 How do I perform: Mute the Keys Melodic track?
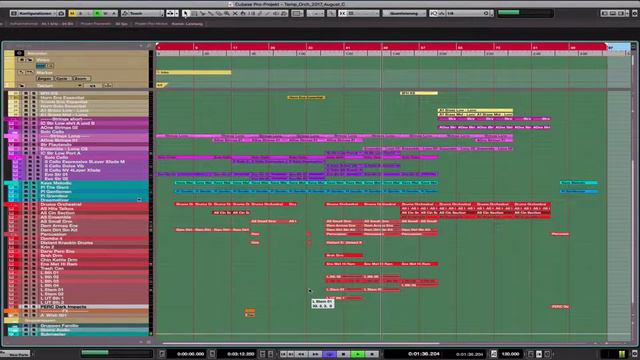(26, 183)
